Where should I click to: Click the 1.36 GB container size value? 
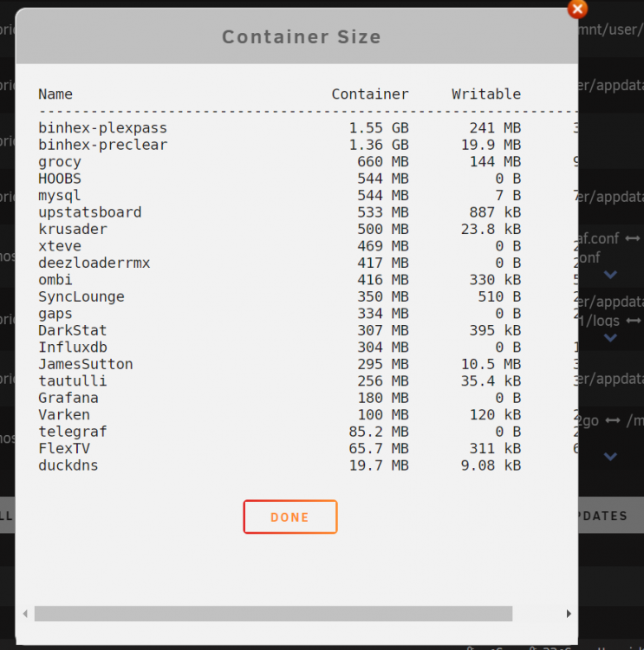tap(379, 145)
